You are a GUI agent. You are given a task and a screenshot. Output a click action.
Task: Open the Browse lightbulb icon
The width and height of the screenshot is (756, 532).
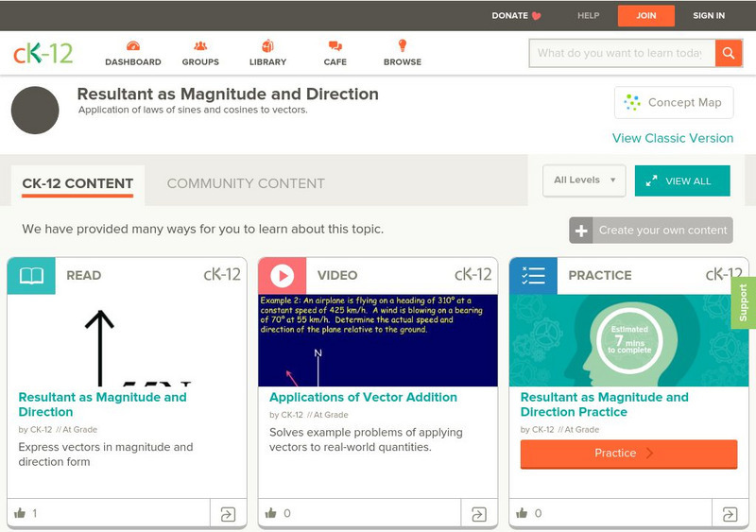click(x=403, y=45)
